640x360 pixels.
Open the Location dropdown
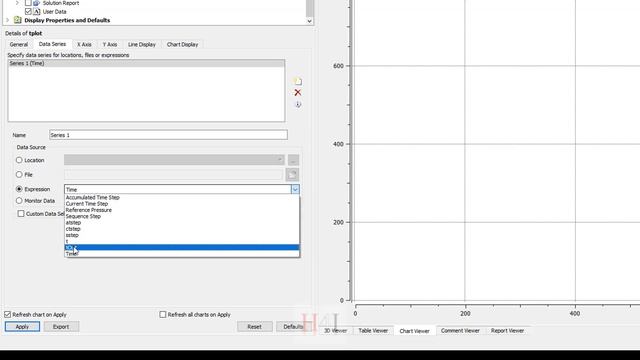(x=280, y=160)
